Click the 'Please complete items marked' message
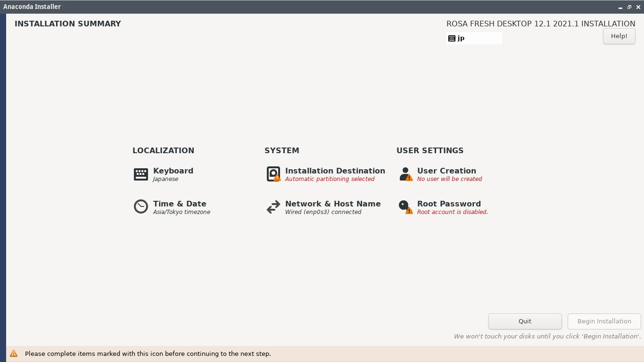The width and height of the screenshot is (644, 362). pos(148,354)
